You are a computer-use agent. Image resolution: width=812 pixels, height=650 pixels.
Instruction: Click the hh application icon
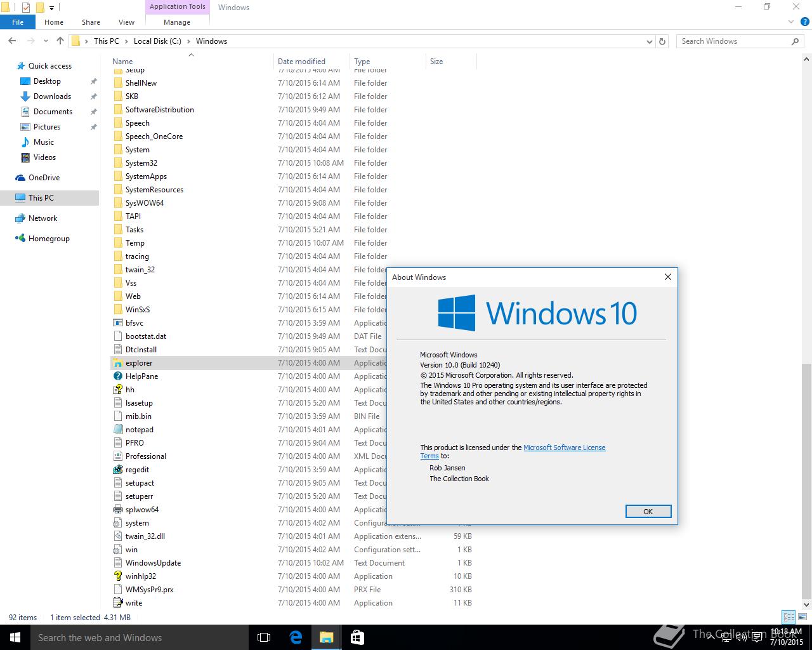point(117,390)
